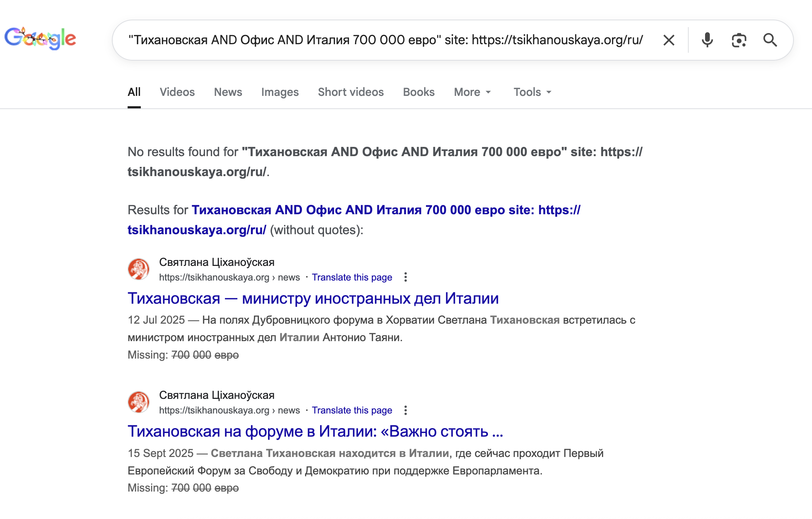
Task: Expand More options via its chevron arrow
Action: [489, 93]
